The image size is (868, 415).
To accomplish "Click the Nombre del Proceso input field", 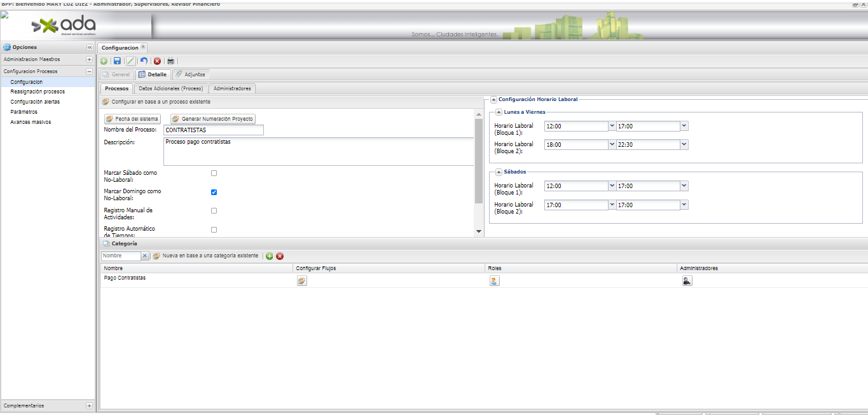I will [213, 130].
